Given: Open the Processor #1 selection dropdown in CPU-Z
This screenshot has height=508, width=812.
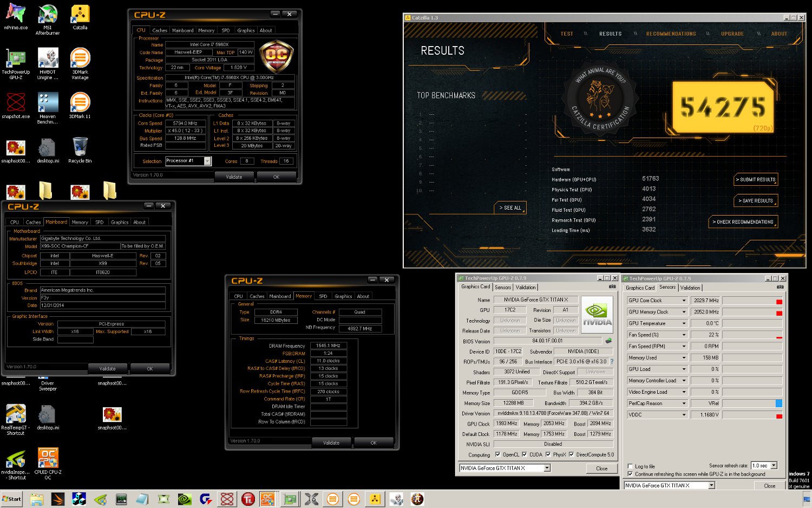Looking at the screenshot, I should [207, 161].
